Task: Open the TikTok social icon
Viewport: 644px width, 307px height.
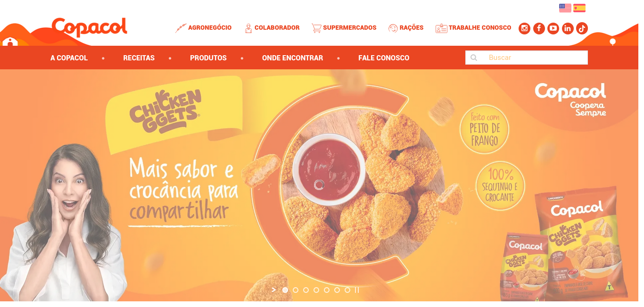Action: pyautogui.click(x=582, y=28)
